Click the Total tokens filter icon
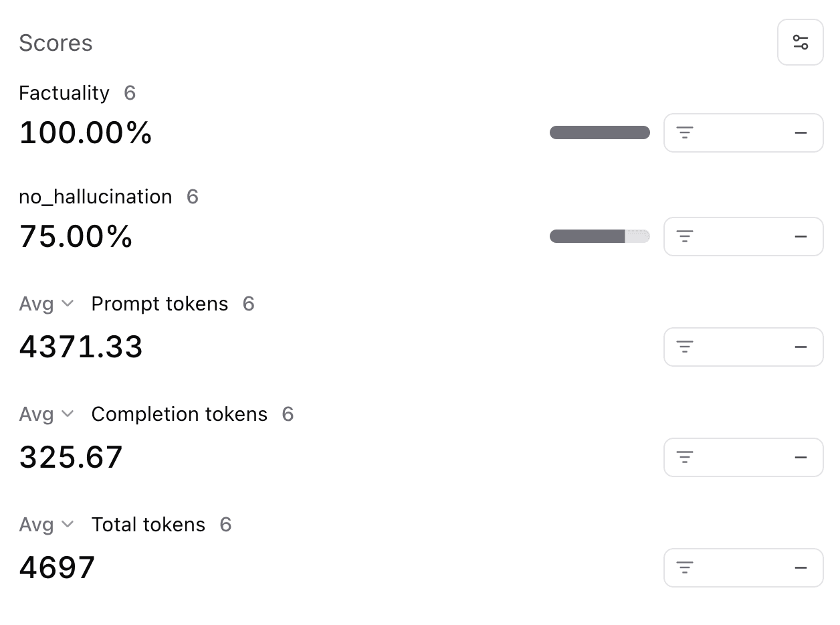This screenshot has width=840, height=625. pos(684,567)
